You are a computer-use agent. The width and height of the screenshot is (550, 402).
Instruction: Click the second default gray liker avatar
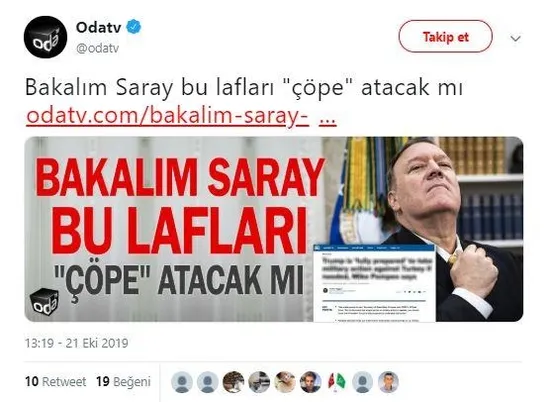(x=208, y=382)
